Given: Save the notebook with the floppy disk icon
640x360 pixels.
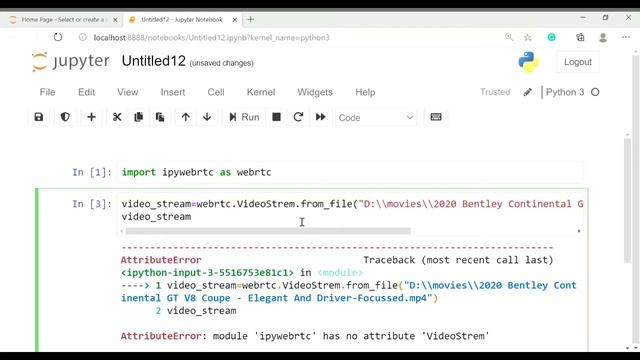Looking at the screenshot, I should [39, 117].
